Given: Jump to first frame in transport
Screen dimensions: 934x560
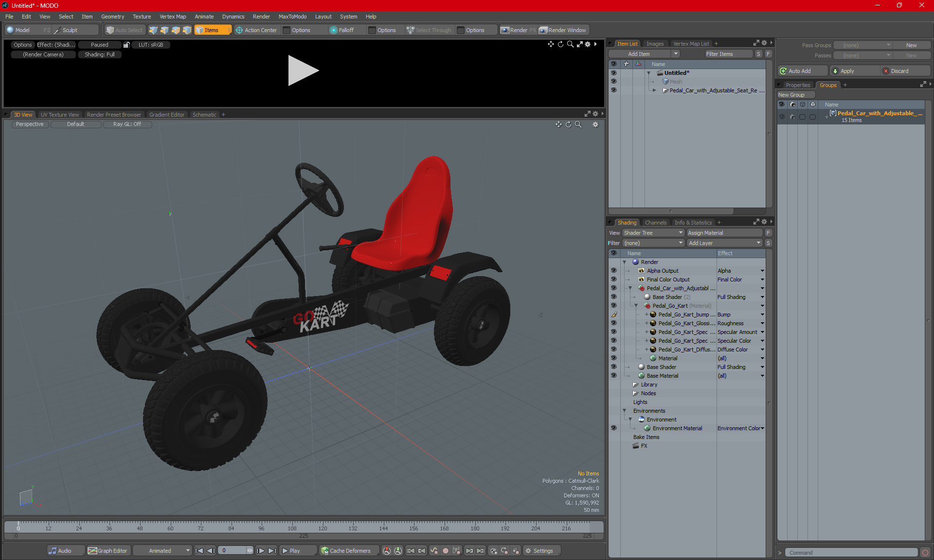Looking at the screenshot, I should [199, 551].
